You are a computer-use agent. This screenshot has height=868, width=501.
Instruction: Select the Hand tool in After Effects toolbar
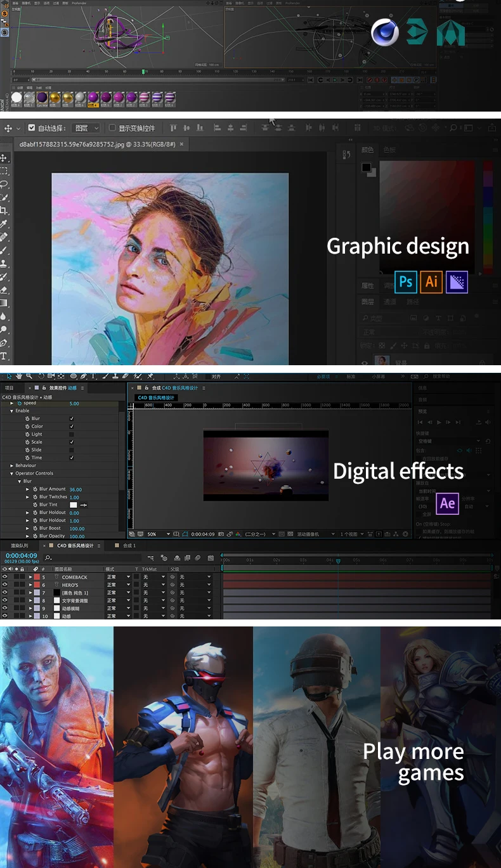(x=19, y=377)
